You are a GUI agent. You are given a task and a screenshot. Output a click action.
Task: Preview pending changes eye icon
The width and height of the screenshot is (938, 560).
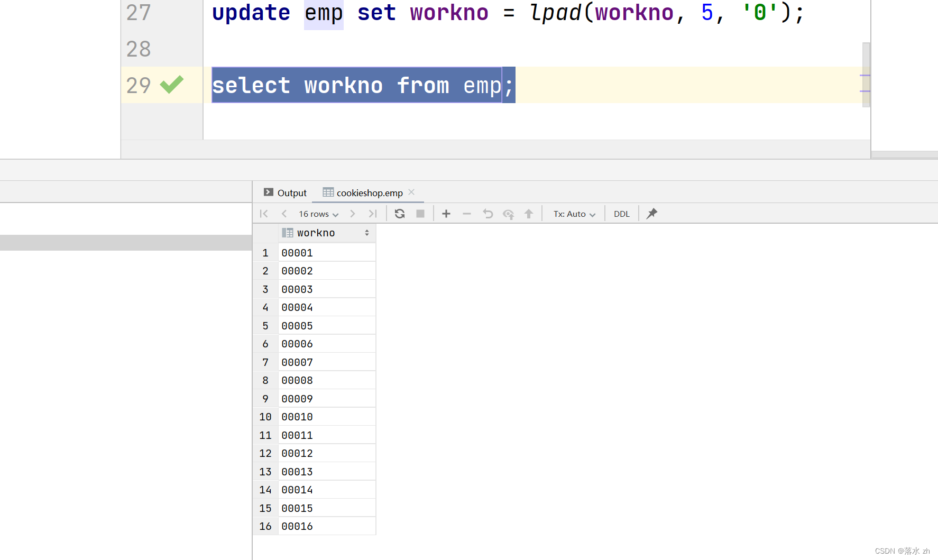508,214
